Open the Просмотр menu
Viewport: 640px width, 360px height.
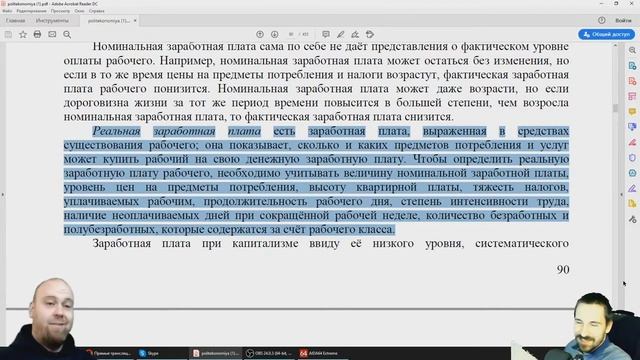pyautogui.click(x=60, y=11)
